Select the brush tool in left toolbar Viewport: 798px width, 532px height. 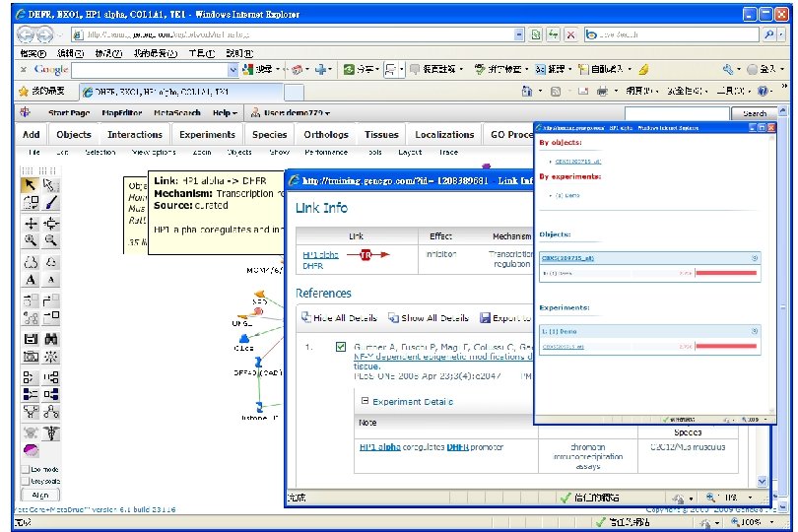[51, 203]
